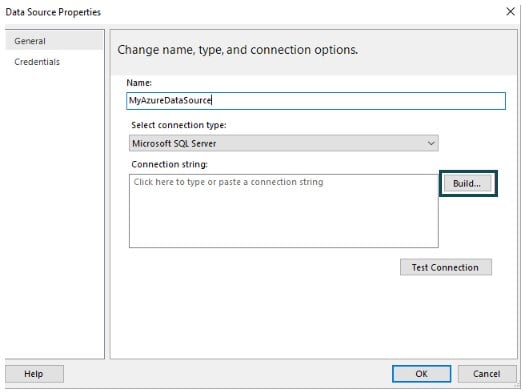Click the Name input field
The image size is (523, 392).
click(316, 101)
